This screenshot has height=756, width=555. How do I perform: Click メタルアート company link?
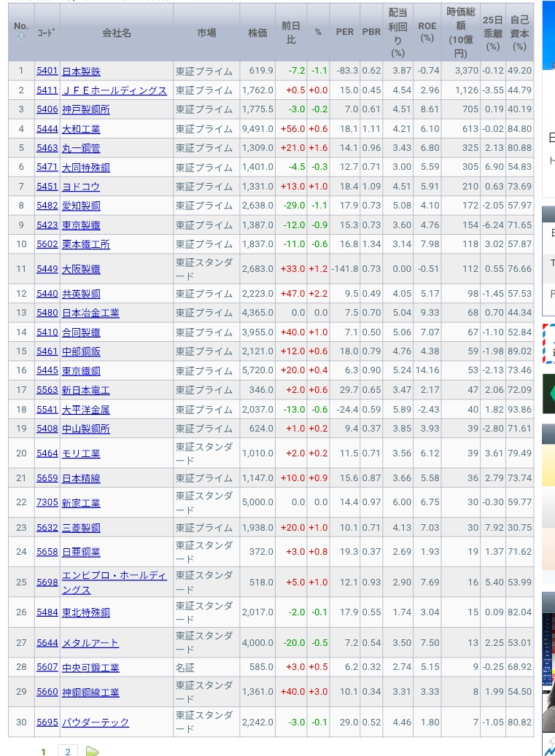pyautogui.click(x=90, y=643)
